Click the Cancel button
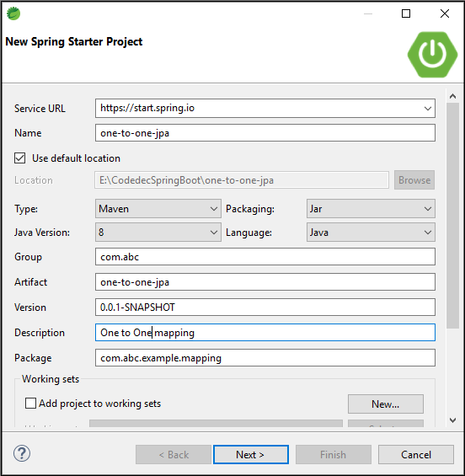 tap(416, 454)
